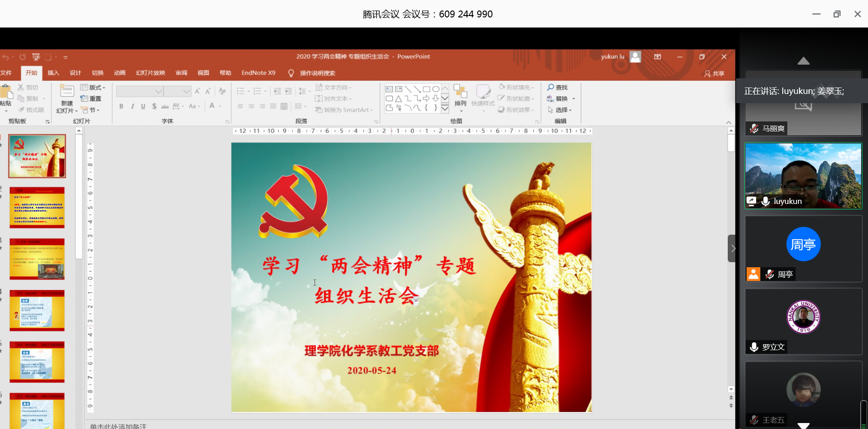The image size is (868, 429).
Task: Expand the shapes gallery more arrow
Action: 445,109
